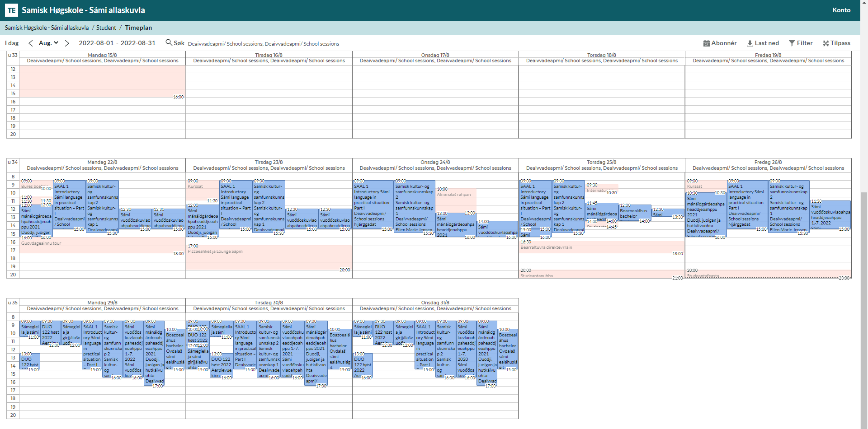868x429 pixels.
Task: Open Samisk Høgskole breadcrumb link
Action: tap(47, 28)
